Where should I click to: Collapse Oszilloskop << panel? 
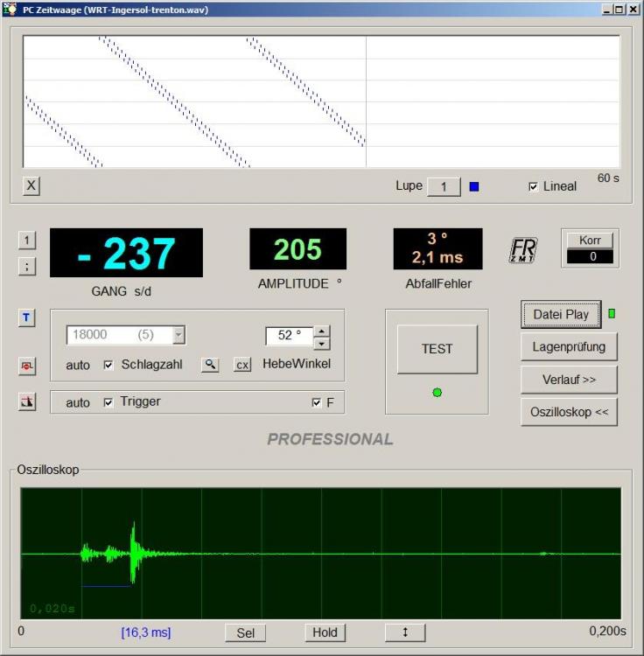click(569, 412)
